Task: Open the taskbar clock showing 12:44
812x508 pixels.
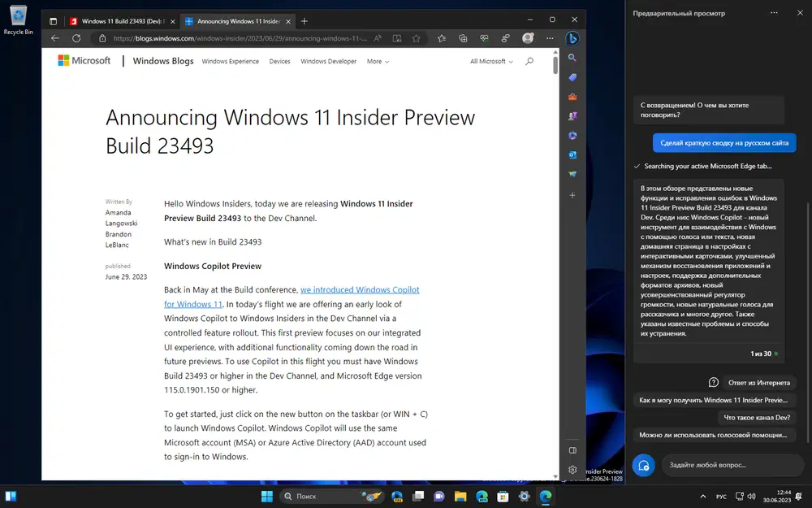Action: click(777, 496)
